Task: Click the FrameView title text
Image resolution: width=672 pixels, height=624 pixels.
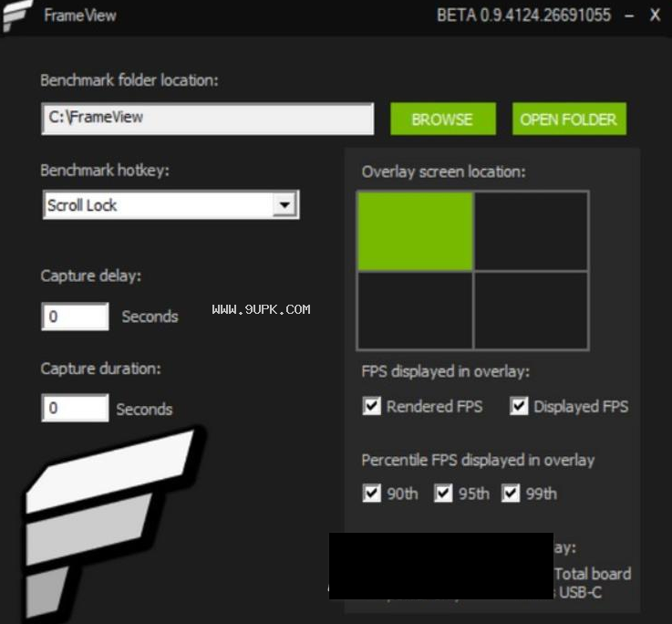Action: tap(80, 16)
